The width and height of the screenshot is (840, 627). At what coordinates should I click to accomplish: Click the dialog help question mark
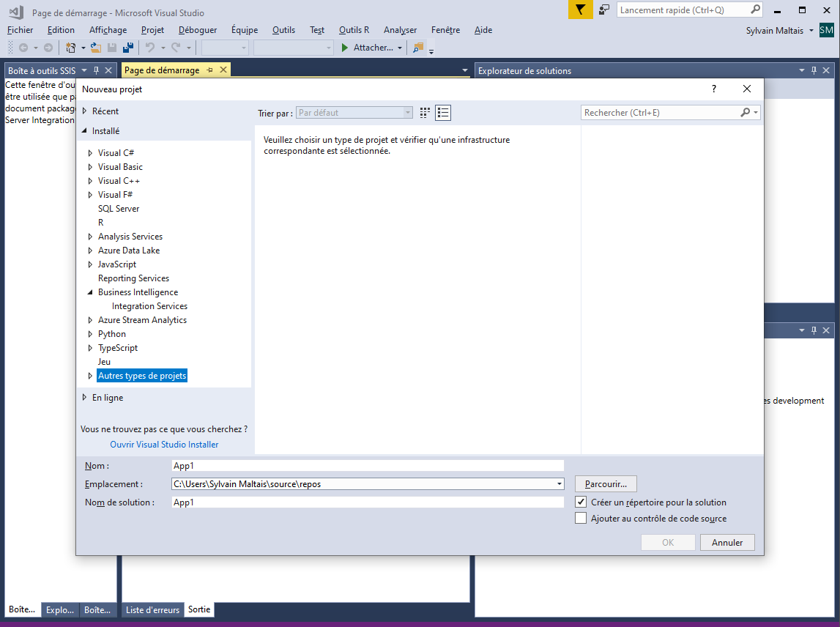(714, 89)
